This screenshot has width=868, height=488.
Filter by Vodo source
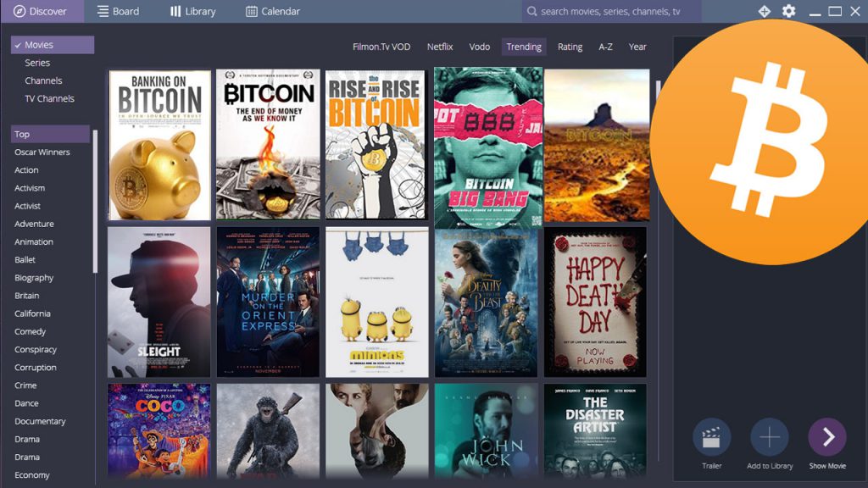(480, 47)
